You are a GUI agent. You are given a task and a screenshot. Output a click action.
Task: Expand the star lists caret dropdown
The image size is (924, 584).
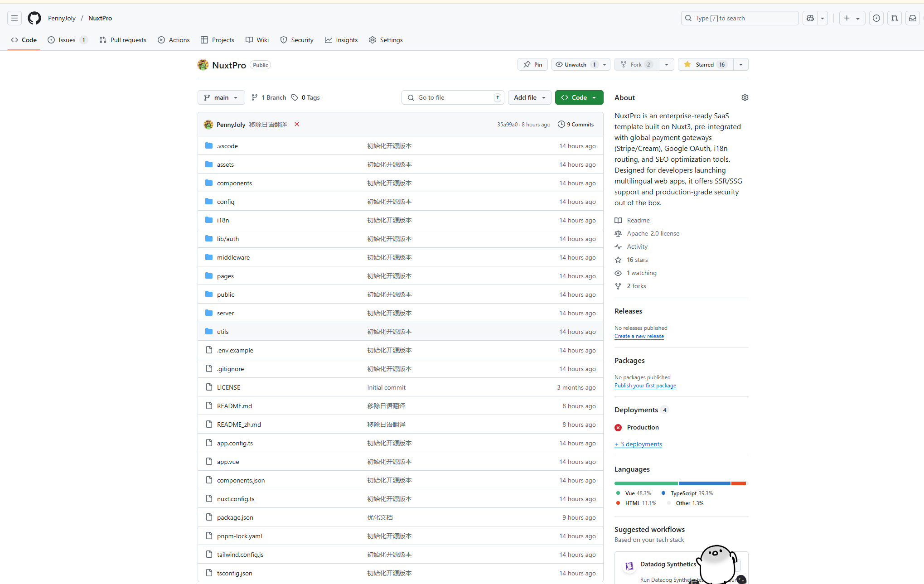point(741,64)
